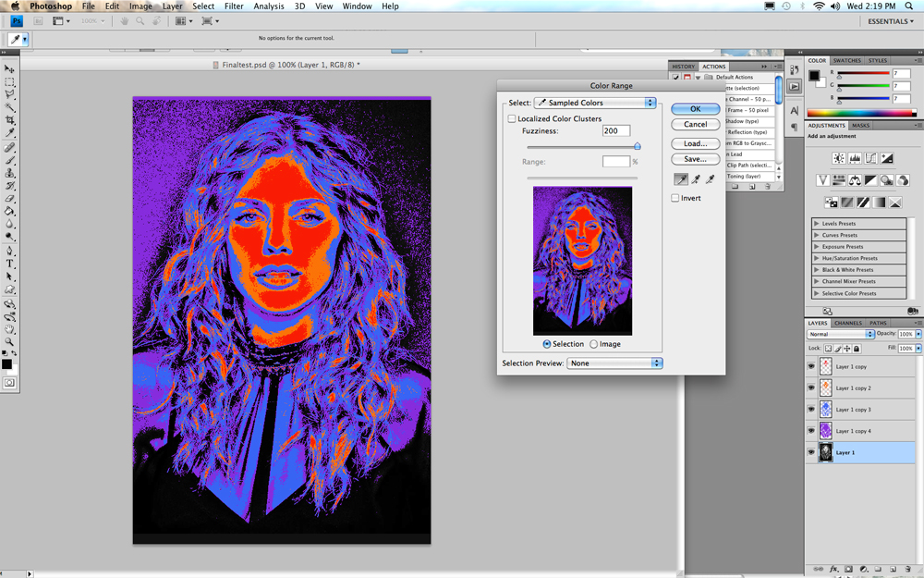Add a Photo Filter adjustment
Screen dimensions: 924x578
[x=886, y=180]
